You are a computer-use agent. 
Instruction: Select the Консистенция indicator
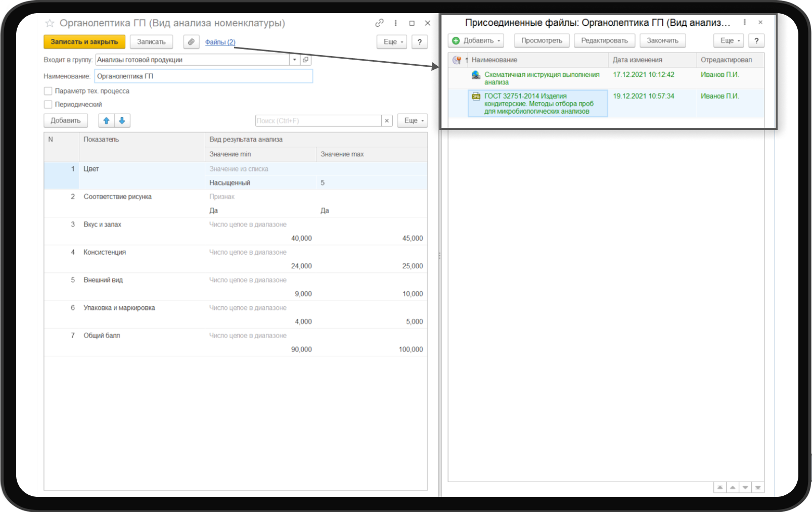[x=236, y=259]
